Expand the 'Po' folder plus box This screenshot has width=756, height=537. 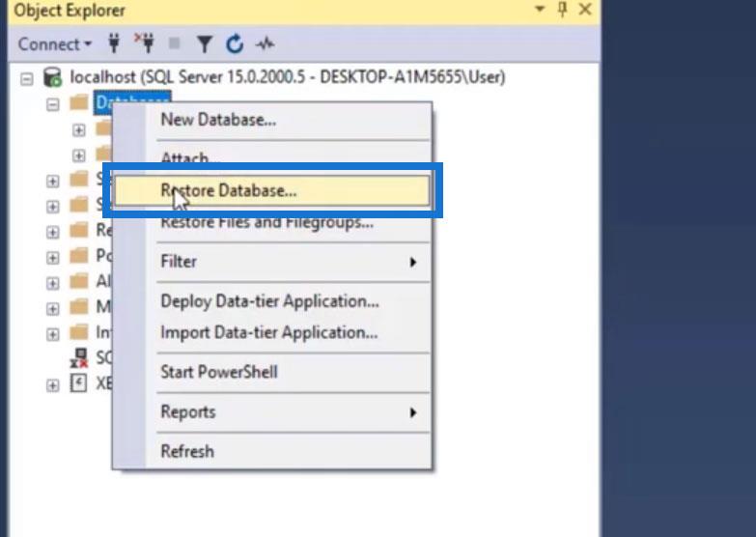(x=53, y=258)
